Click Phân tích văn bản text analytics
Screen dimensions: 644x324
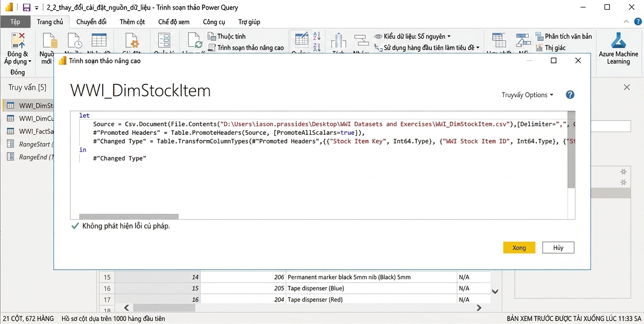pos(563,36)
